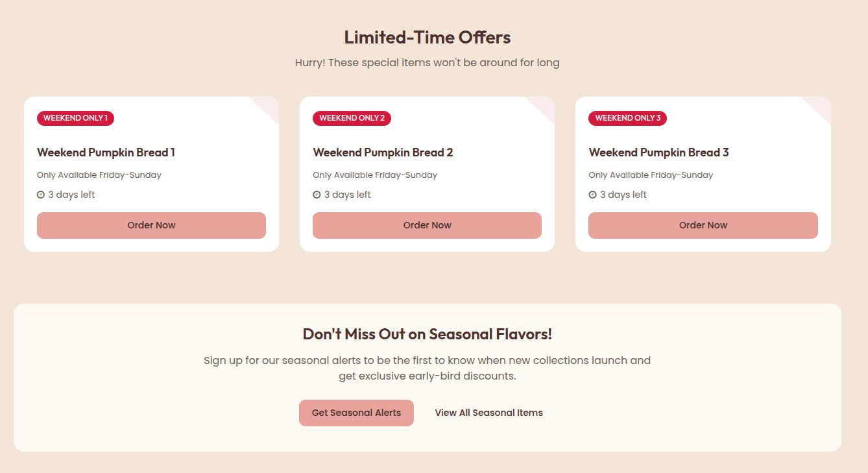The image size is (868, 473).
Task: Select the WEEKEND ONLY 3 badge
Action: coord(627,118)
